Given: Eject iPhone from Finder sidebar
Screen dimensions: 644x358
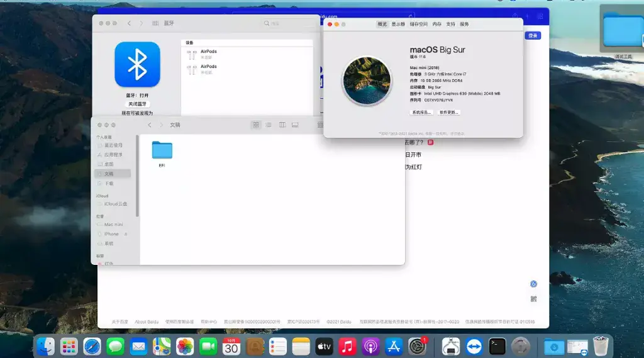Looking at the screenshot, I should (x=126, y=234).
